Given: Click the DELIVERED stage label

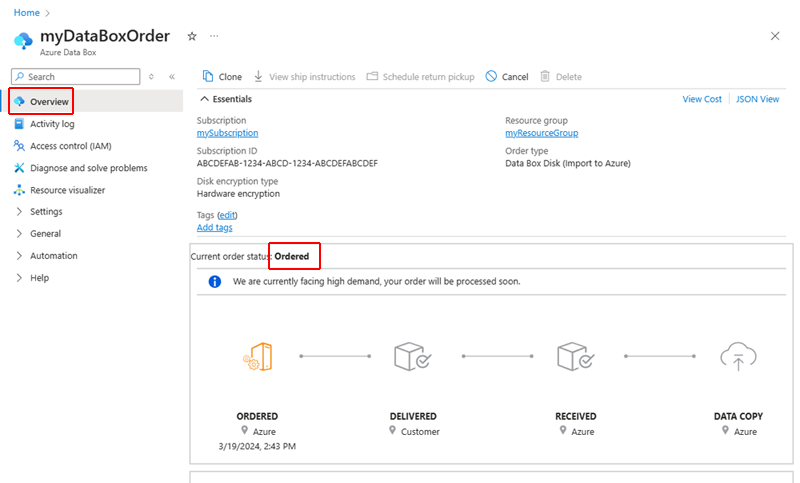Looking at the screenshot, I should [x=413, y=416].
